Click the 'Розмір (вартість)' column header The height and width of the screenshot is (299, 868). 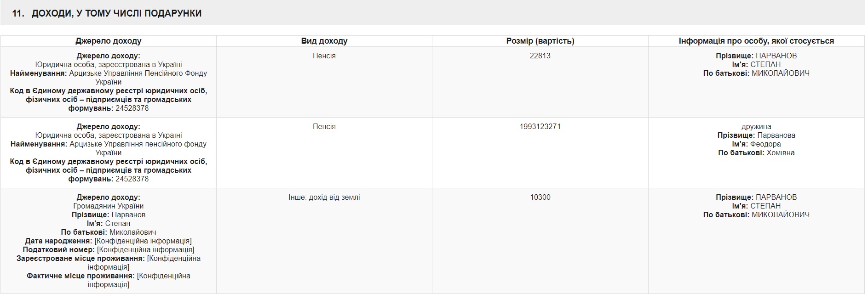[540, 41]
